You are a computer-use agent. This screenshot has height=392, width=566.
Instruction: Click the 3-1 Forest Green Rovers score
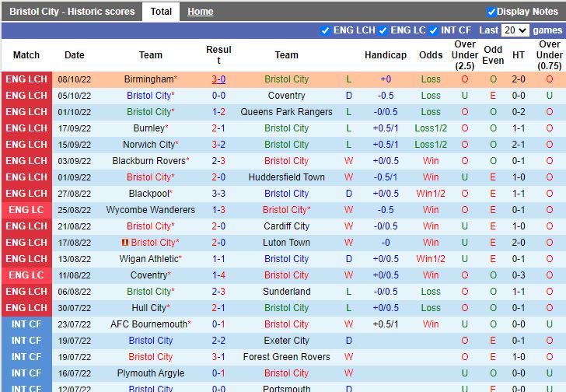tap(218, 357)
